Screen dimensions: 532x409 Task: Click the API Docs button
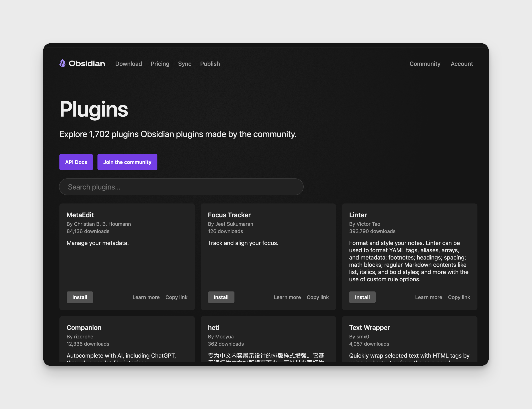tap(76, 162)
